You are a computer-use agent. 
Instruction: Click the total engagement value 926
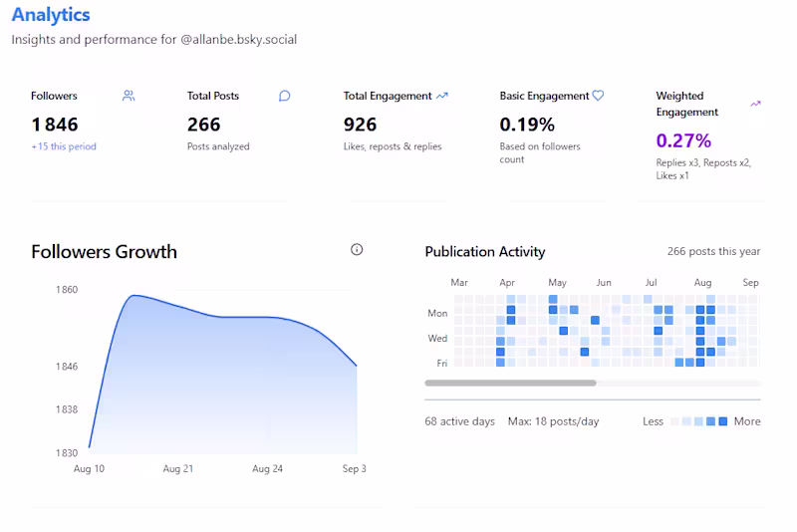pos(360,125)
